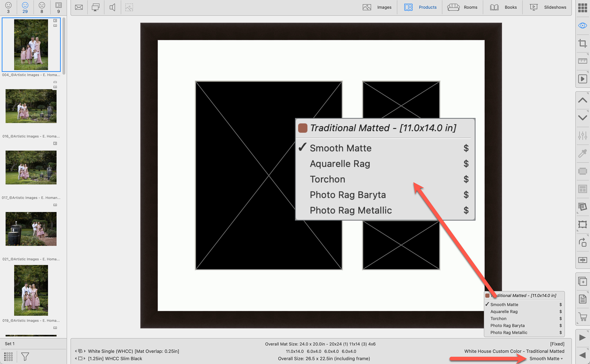The height and width of the screenshot is (364, 590).
Task: Open the adjustment sliders icon
Action: 582,136
